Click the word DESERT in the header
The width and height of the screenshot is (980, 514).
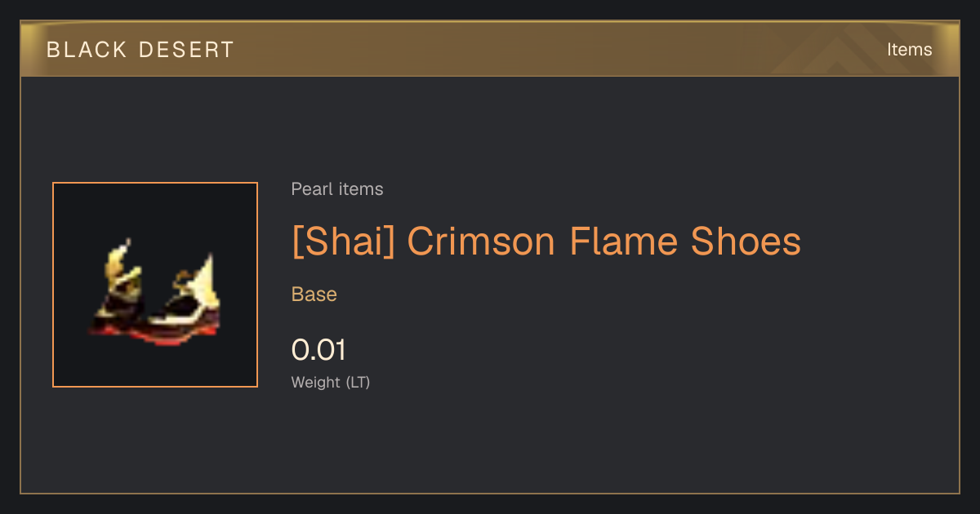click(187, 50)
